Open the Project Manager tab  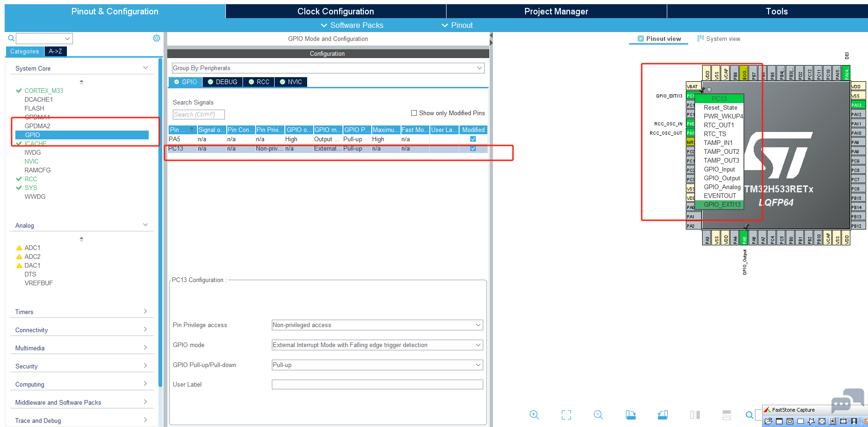coord(556,11)
